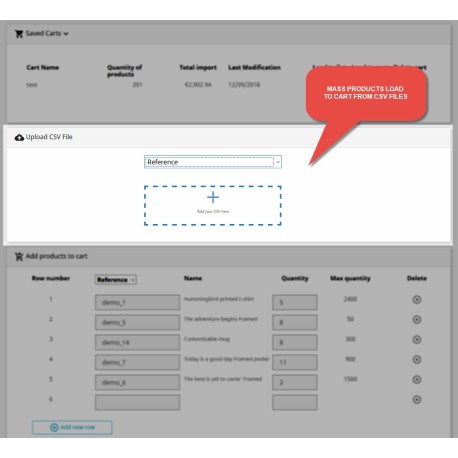The height and width of the screenshot is (458, 458).
Task: Click quantity field showing 11
Action: pos(295,362)
